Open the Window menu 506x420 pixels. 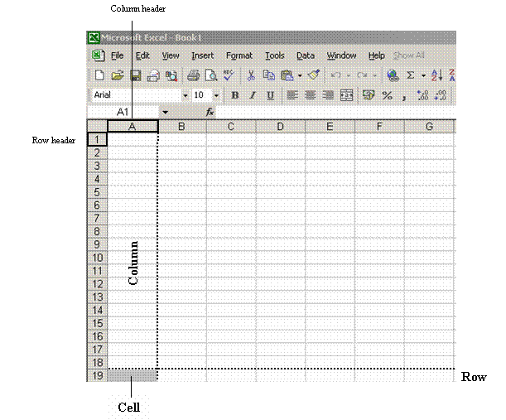pyautogui.click(x=341, y=56)
